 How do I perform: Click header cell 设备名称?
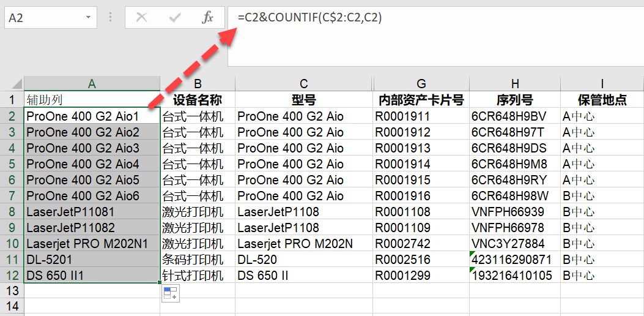coord(198,100)
